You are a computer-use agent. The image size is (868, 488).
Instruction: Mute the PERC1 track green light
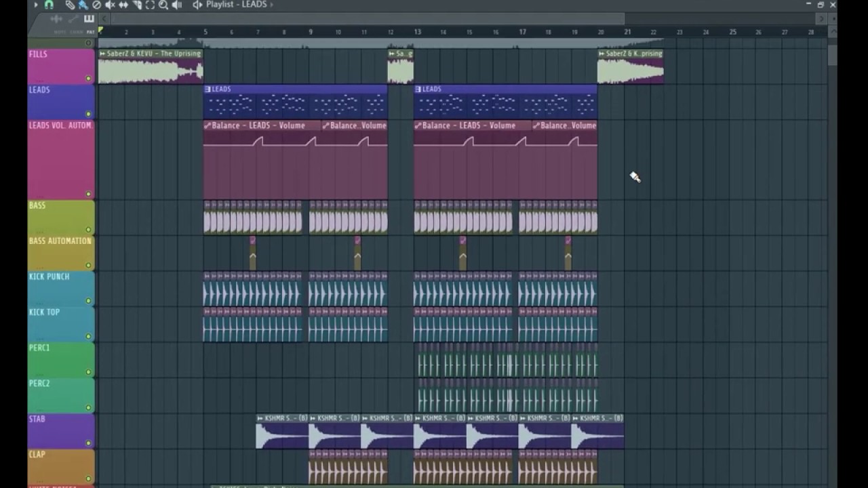(88, 372)
